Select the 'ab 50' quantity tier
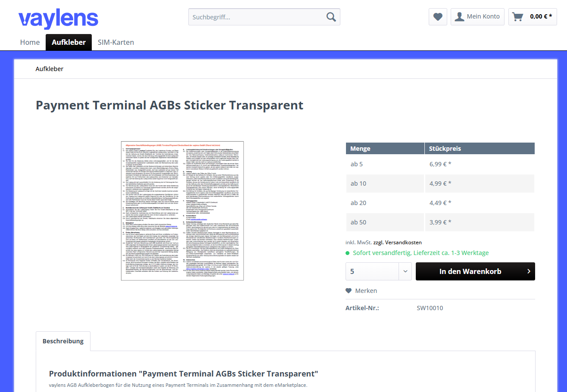The image size is (567, 392). coord(385,222)
